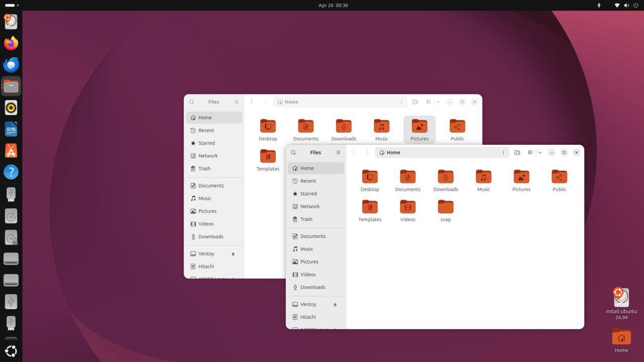Select Network in front window sidebar
The height and width of the screenshot is (362, 644).
tap(316, 206)
